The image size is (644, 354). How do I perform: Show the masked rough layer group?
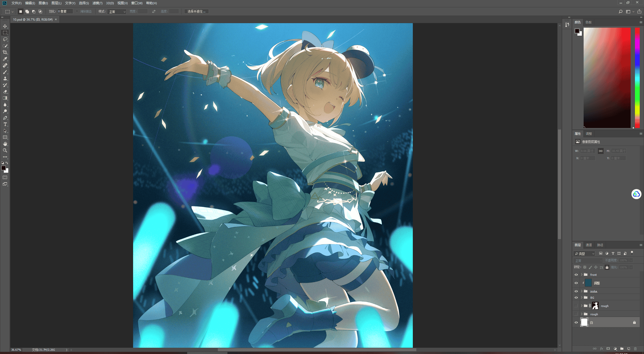pos(576,306)
